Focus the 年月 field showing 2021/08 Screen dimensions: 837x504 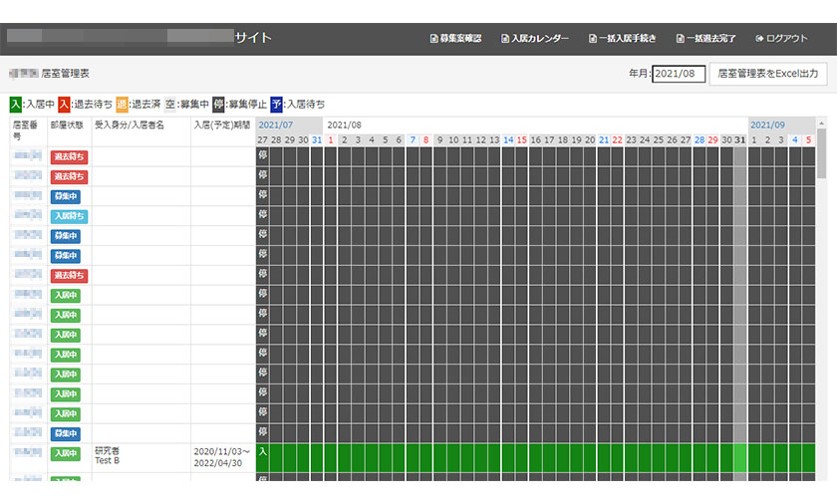click(679, 74)
